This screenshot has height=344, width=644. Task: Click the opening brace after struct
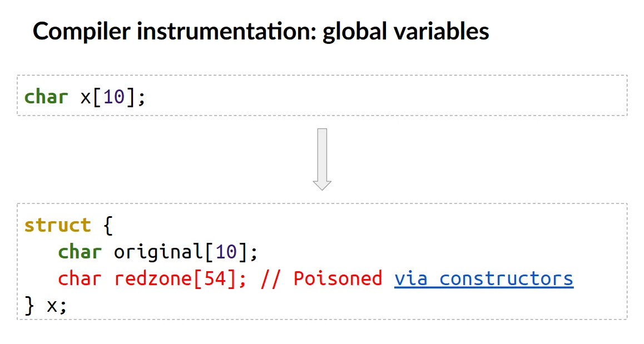(108, 226)
